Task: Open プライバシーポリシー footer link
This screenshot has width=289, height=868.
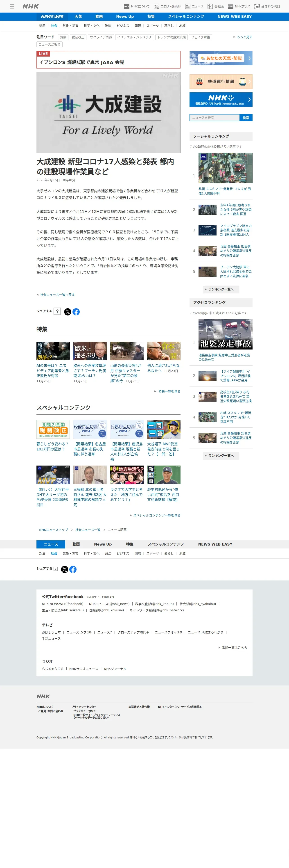Action: click(x=86, y=711)
